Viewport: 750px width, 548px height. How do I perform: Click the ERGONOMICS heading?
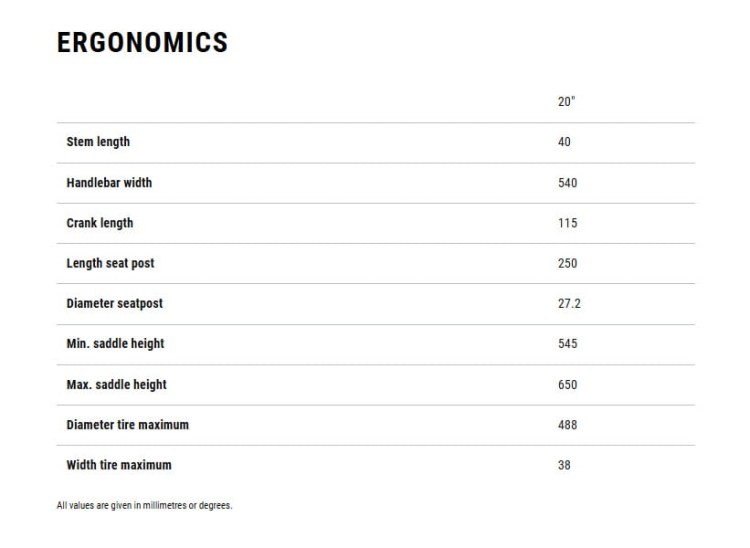[x=142, y=43]
